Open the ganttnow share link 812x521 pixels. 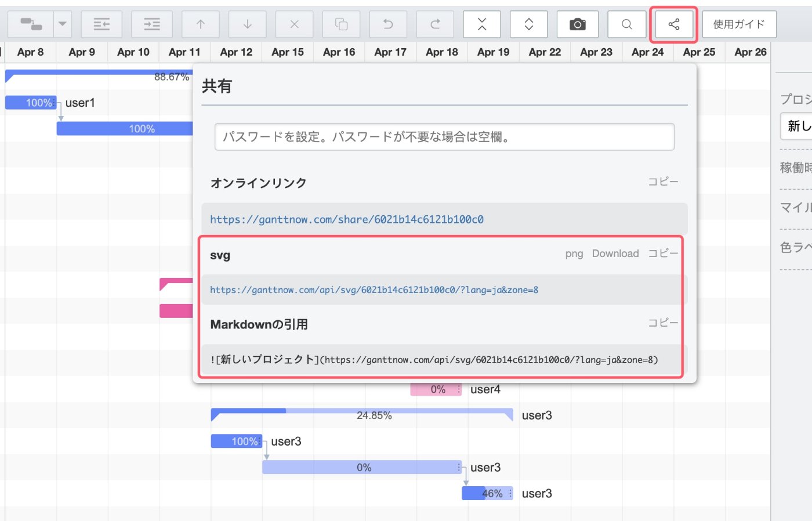(347, 219)
